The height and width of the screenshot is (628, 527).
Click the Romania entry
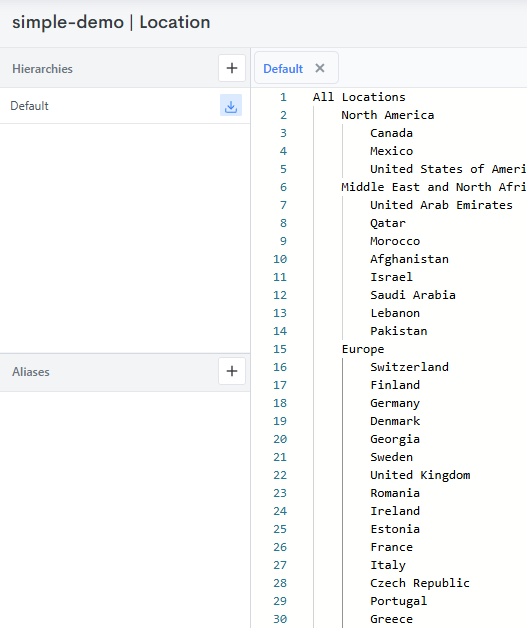pyautogui.click(x=395, y=493)
